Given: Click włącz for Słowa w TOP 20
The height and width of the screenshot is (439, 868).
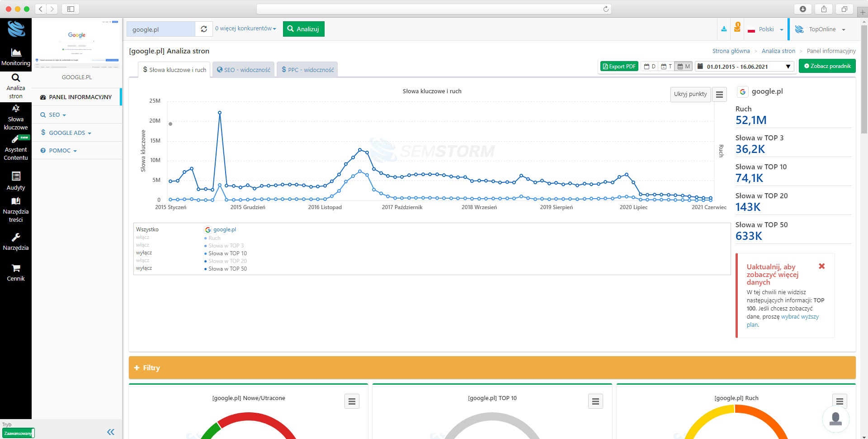Looking at the screenshot, I should pyautogui.click(x=142, y=260).
